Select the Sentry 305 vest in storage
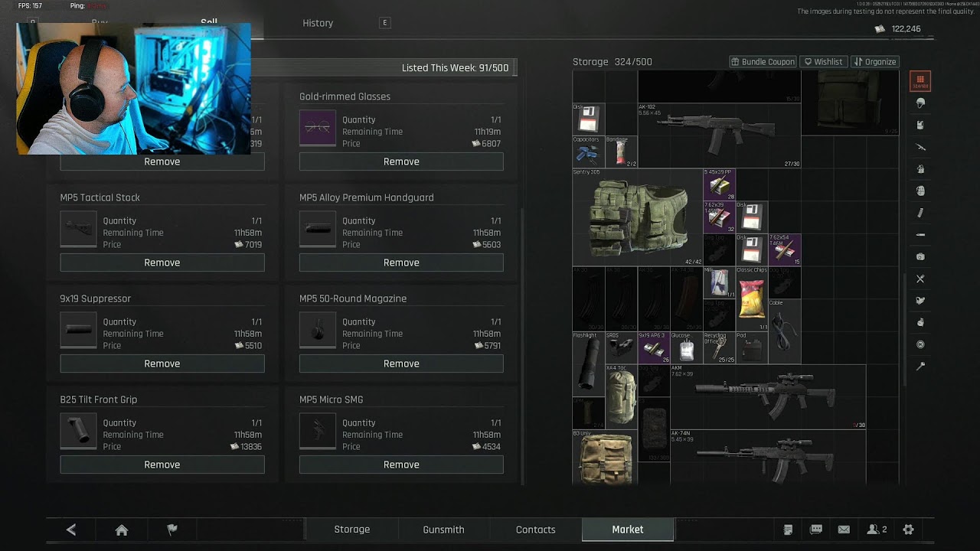 [x=637, y=217]
